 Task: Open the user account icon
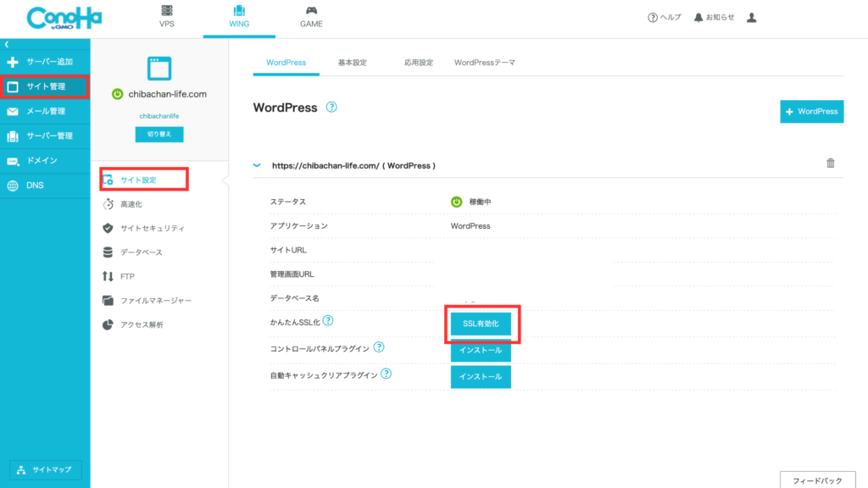pos(751,18)
